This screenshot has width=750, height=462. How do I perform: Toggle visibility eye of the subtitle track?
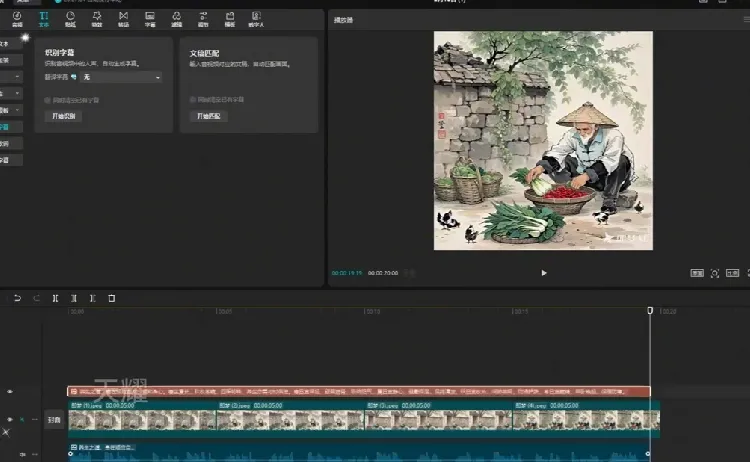coord(10,392)
